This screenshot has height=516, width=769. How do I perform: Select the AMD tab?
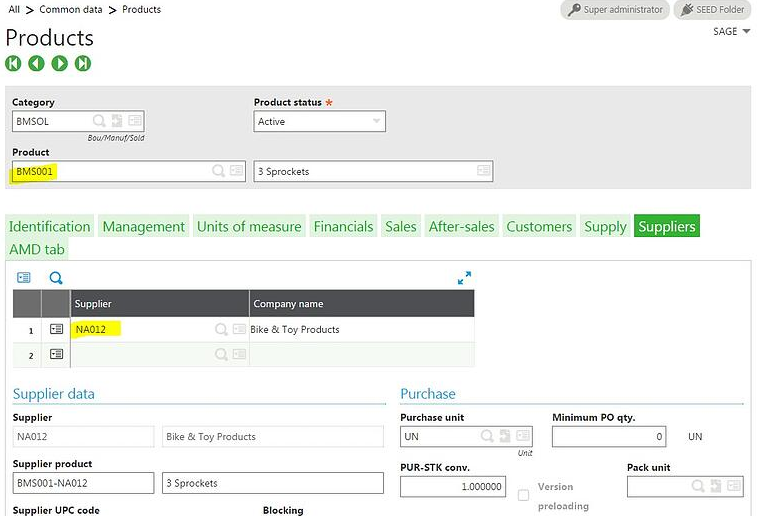36,249
